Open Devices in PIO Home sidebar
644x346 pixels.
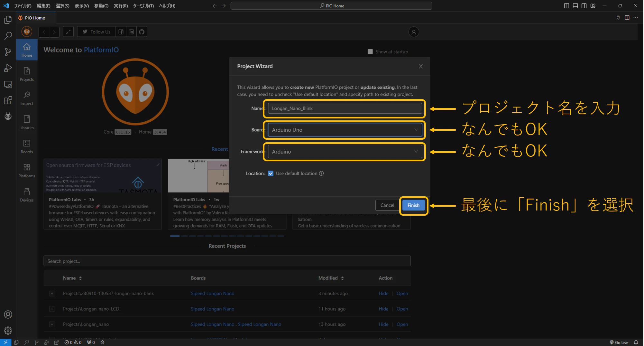click(27, 195)
